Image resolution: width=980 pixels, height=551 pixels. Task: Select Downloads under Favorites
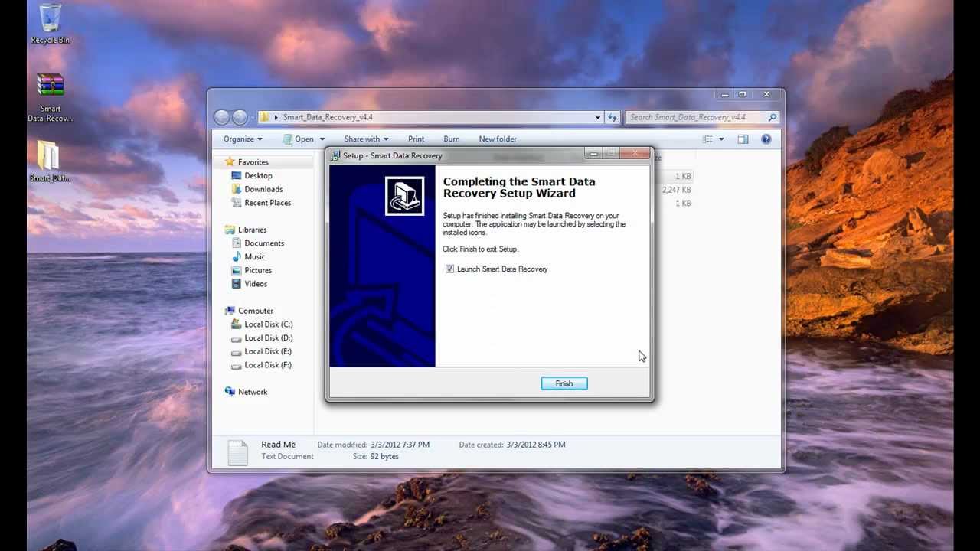pyautogui.click(x=263, y=190)
